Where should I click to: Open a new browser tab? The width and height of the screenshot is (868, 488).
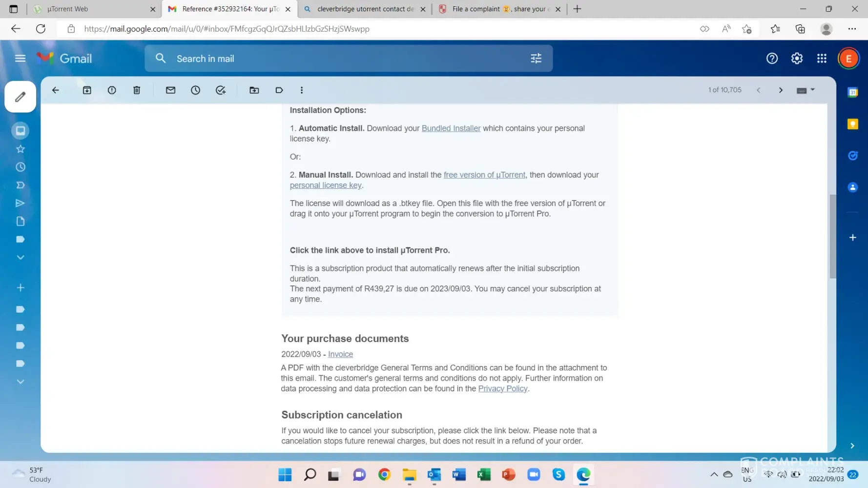[577, 9]
